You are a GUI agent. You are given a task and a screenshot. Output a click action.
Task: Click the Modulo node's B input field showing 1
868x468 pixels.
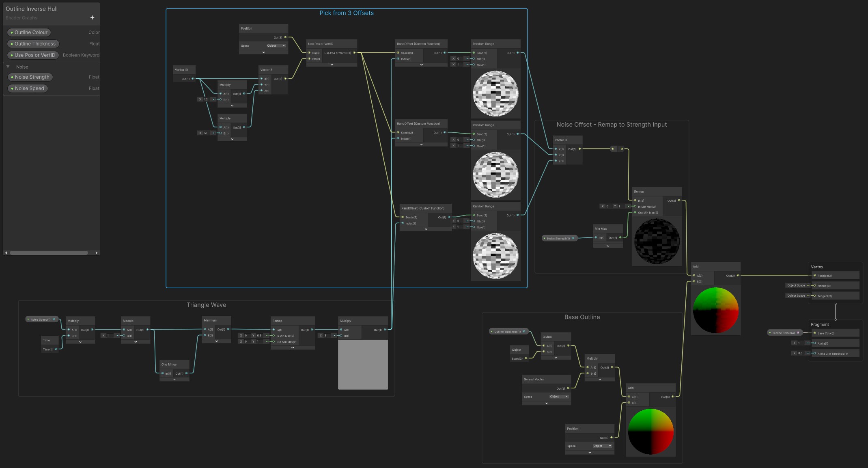pos(110,335)
